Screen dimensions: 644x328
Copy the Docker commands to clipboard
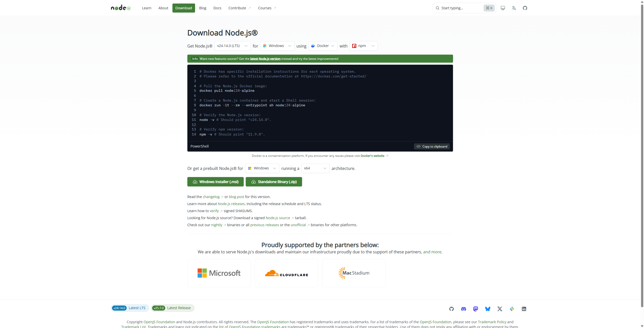click(432, 146)
